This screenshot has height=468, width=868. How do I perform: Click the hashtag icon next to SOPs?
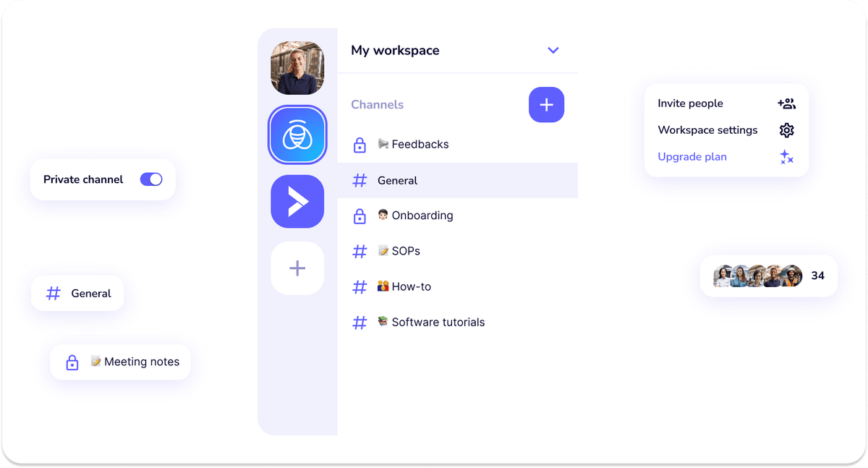(359, 251)
